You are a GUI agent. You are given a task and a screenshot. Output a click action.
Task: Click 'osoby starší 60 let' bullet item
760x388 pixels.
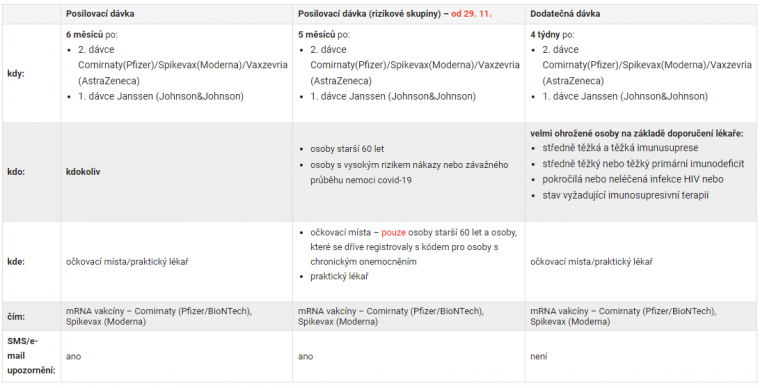click(347, 149)
